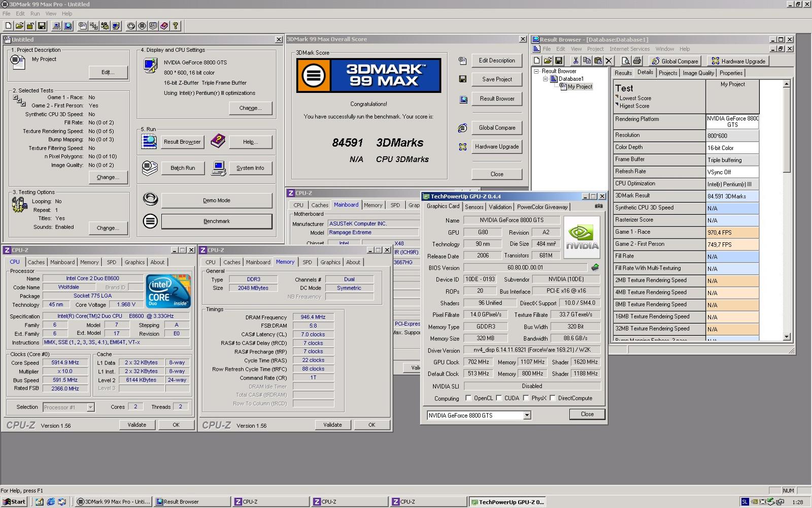This screenshot has height=508, width=812.
Task: Click the Print icon in the Result Browser toolbar
Action: tap(637, 61)
